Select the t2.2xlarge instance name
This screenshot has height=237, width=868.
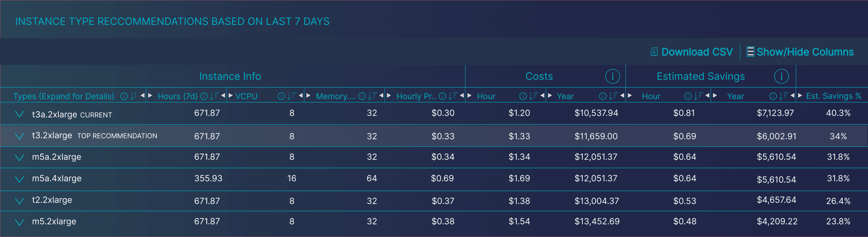click(x=52, y=200)
